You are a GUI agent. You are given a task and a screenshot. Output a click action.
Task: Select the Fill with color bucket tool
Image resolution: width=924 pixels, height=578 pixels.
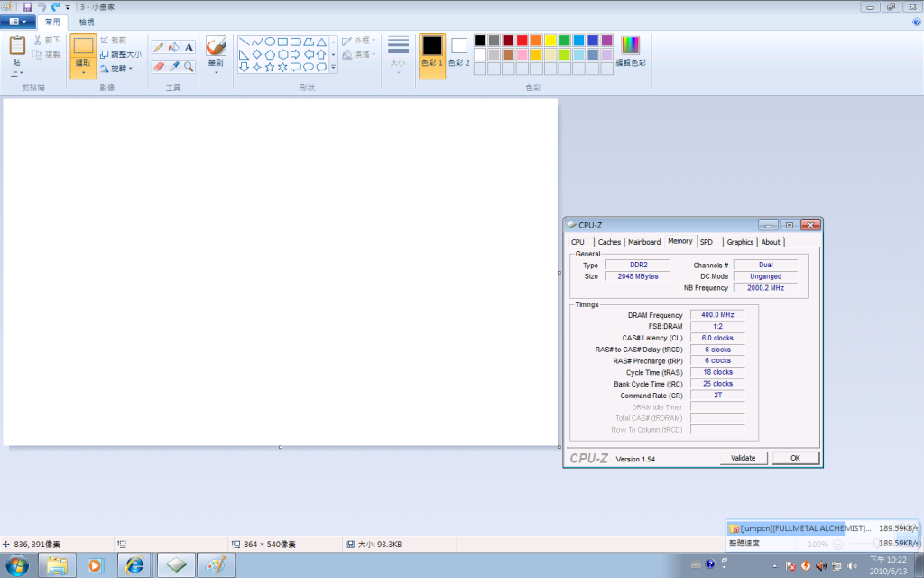[x=174, y=47]
